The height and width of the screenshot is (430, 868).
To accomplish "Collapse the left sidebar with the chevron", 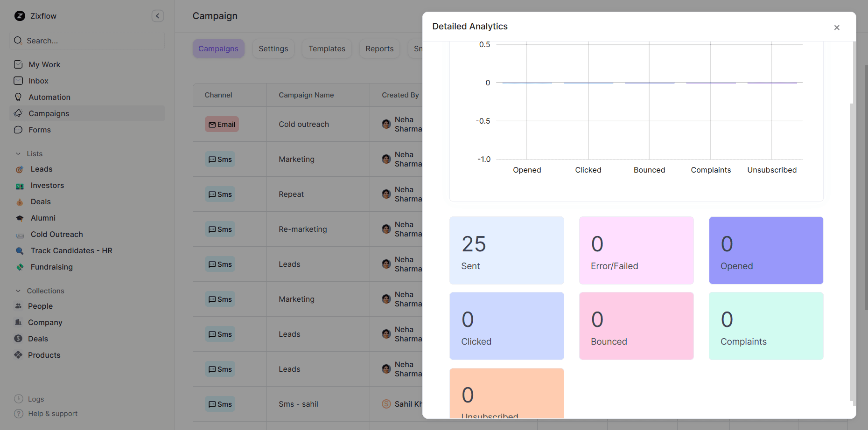I will point(158,15).
